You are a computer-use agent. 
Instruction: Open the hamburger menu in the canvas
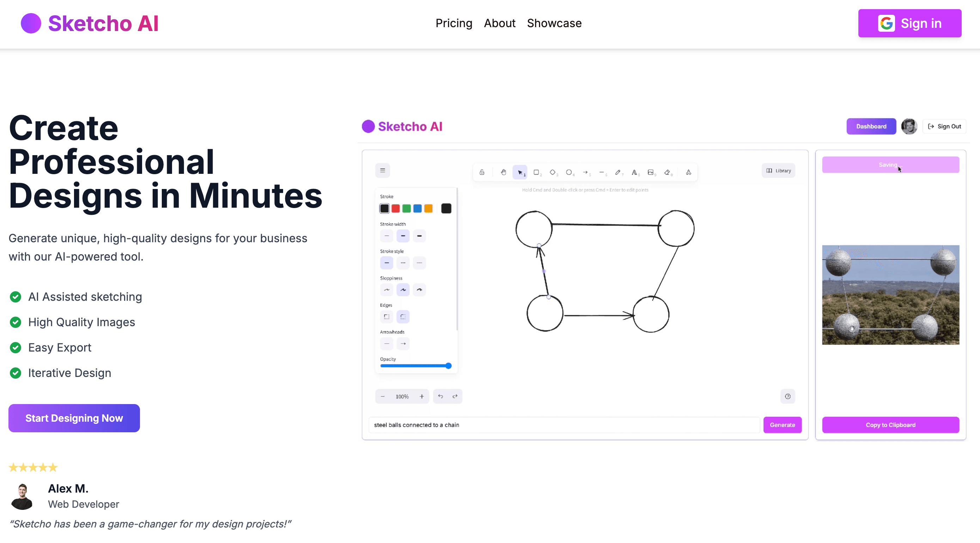[x=382, y=170]
